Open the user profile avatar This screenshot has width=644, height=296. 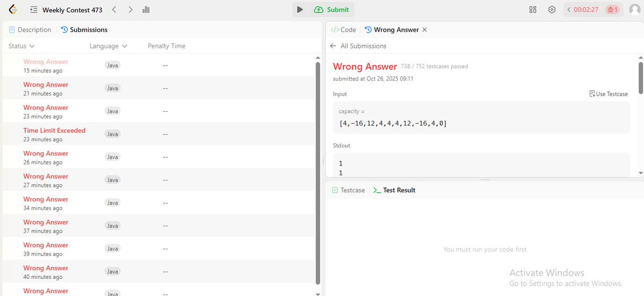coord(634,10)
